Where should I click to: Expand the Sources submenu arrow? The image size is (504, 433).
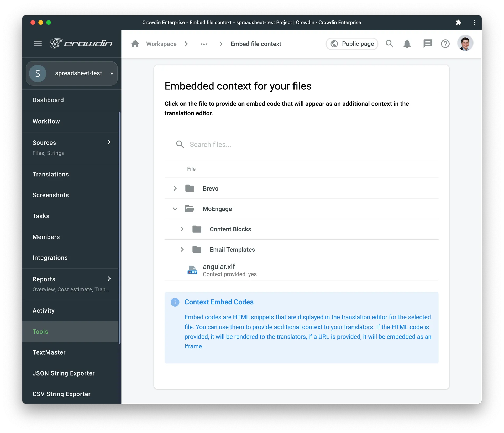tap(109, 142)
